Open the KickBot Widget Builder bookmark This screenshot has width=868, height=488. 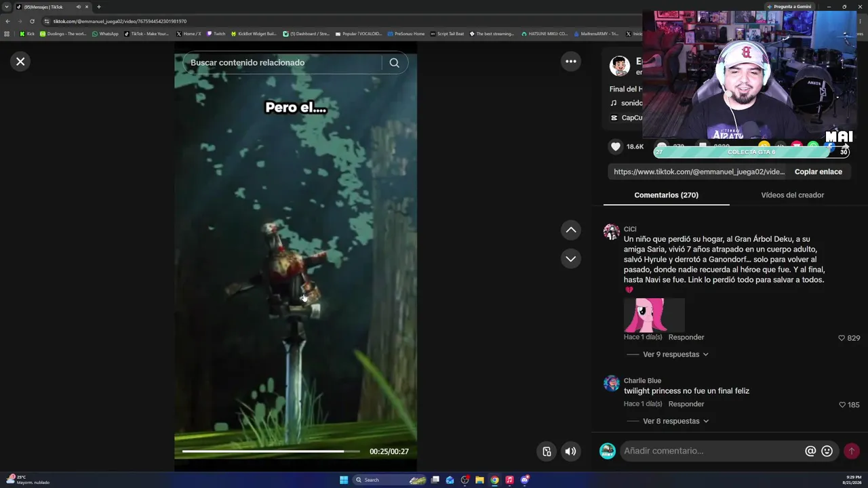(254, 33)
